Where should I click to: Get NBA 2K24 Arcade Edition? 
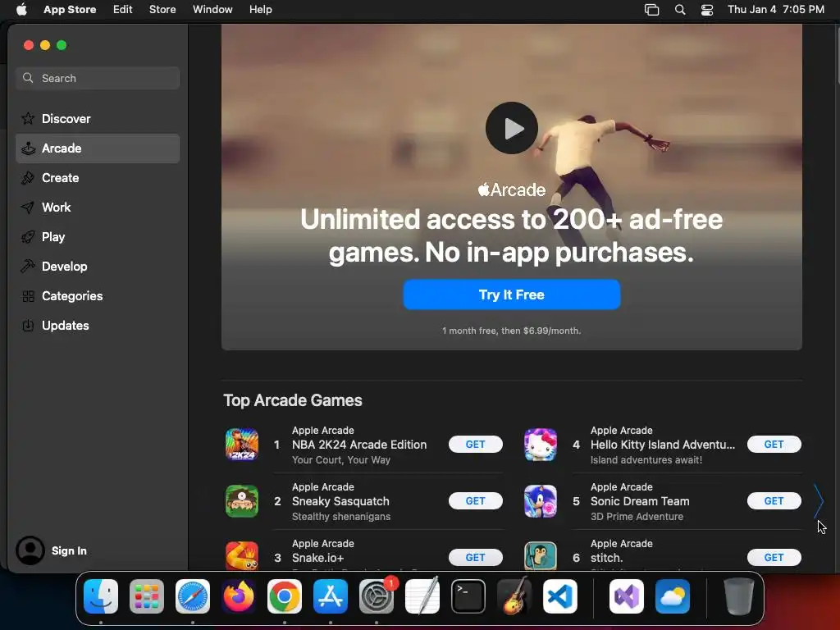[475, 444]
